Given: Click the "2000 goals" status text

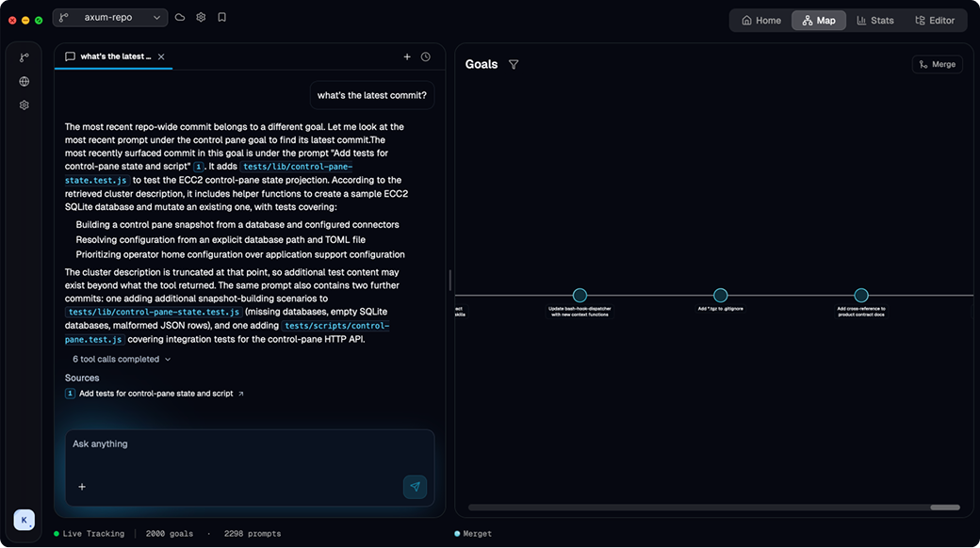Looking at the screenshot, I should click(x=170, y=534).
